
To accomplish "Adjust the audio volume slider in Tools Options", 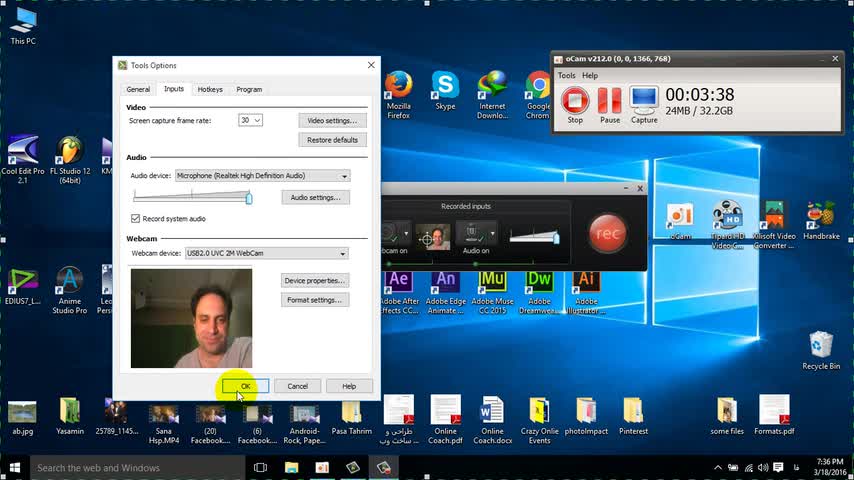I will click(x=249, y=198).
